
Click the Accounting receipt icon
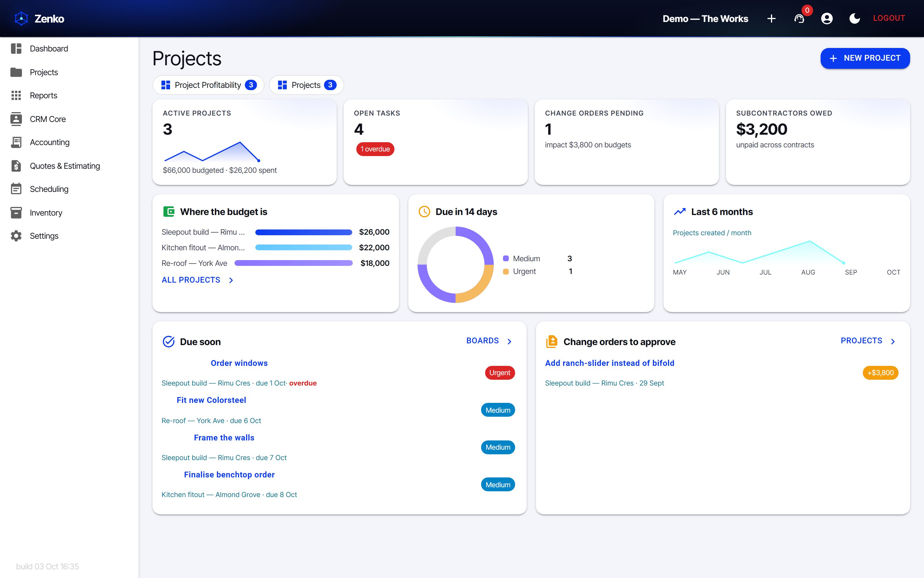pos(16,142)
